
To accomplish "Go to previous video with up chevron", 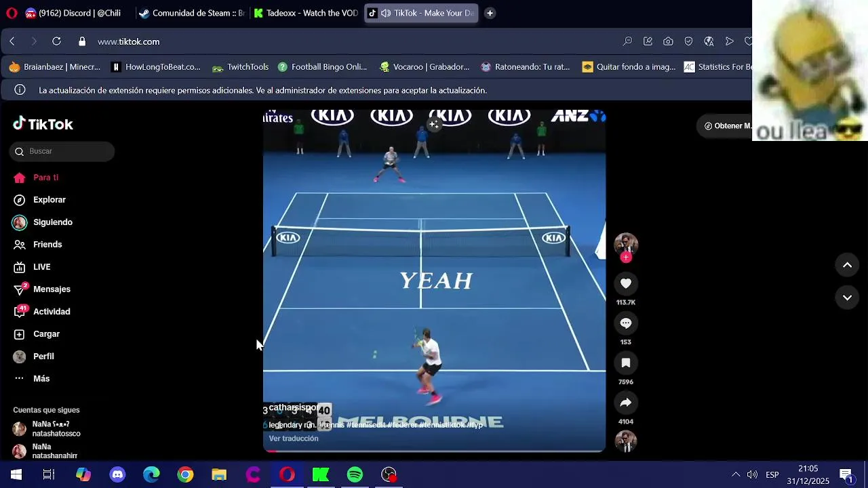I will 847,265.
